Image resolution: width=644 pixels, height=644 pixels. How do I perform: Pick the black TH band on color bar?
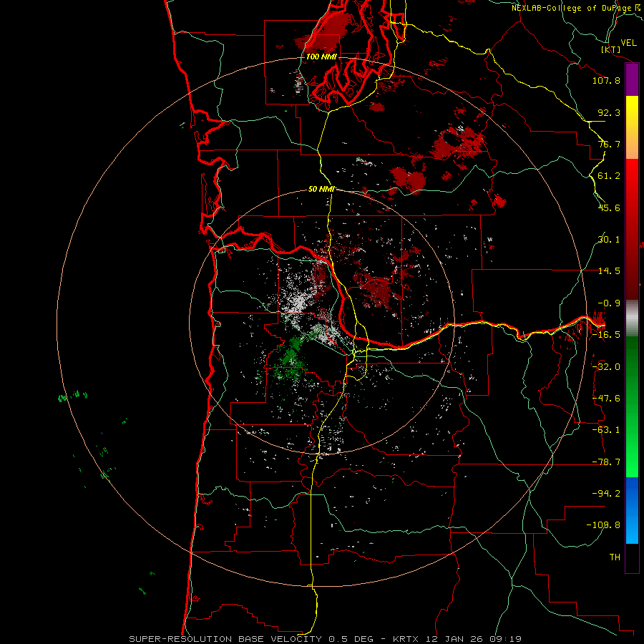pos(632,557)
